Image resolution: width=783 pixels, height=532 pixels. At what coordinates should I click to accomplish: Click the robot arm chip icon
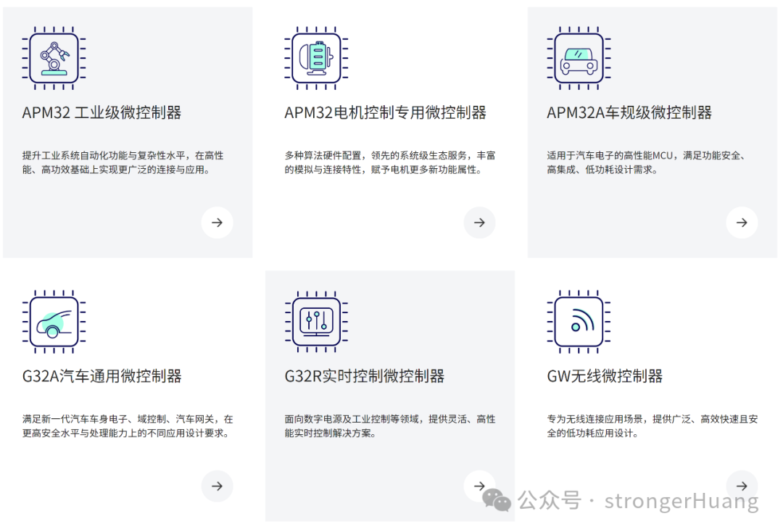click(54, 59)
